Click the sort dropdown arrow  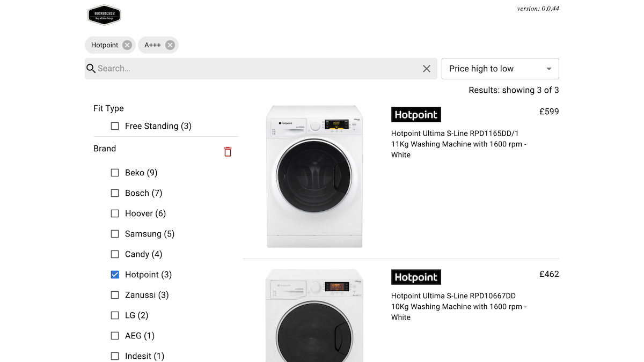[548, 69]
